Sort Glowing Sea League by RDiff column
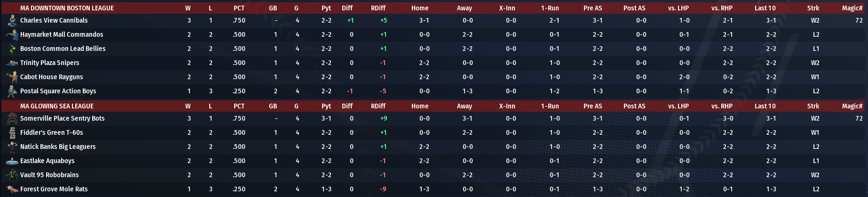The image size is (868, 197). click(x=378, y=107)
